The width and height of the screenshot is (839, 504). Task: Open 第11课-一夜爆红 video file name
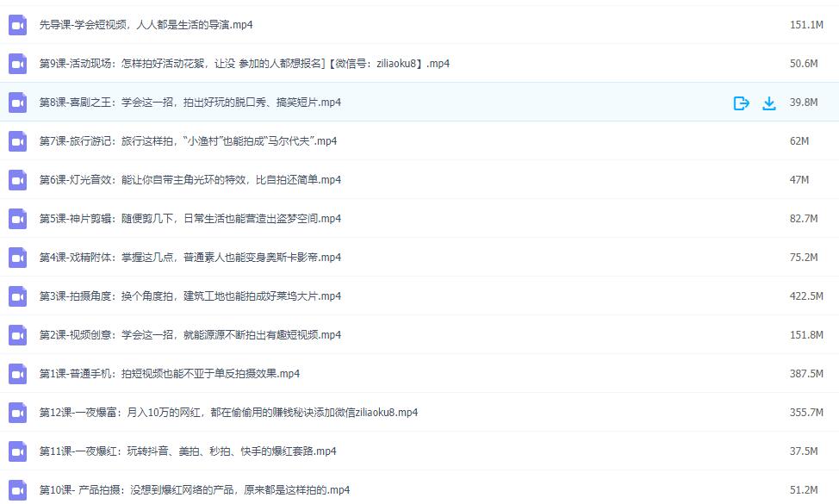[x=188, y=451]
